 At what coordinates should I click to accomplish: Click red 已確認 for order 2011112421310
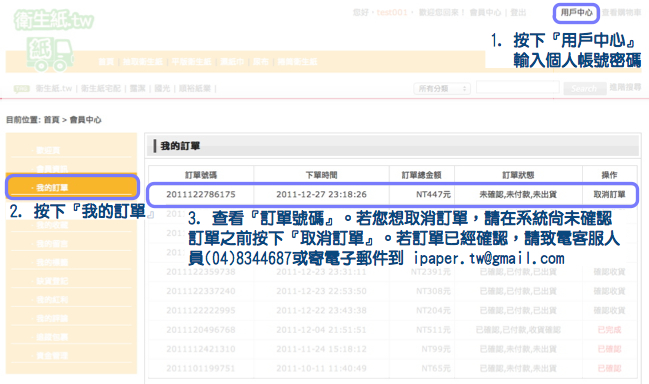coord(609,349)
